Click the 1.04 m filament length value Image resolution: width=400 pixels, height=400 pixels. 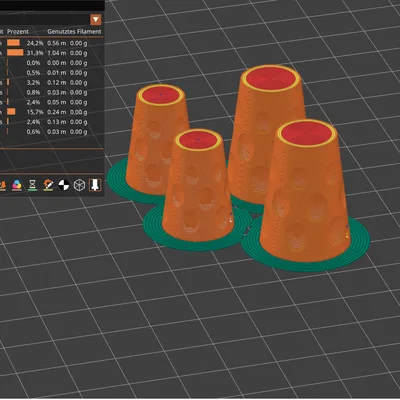tap(56, 53)
